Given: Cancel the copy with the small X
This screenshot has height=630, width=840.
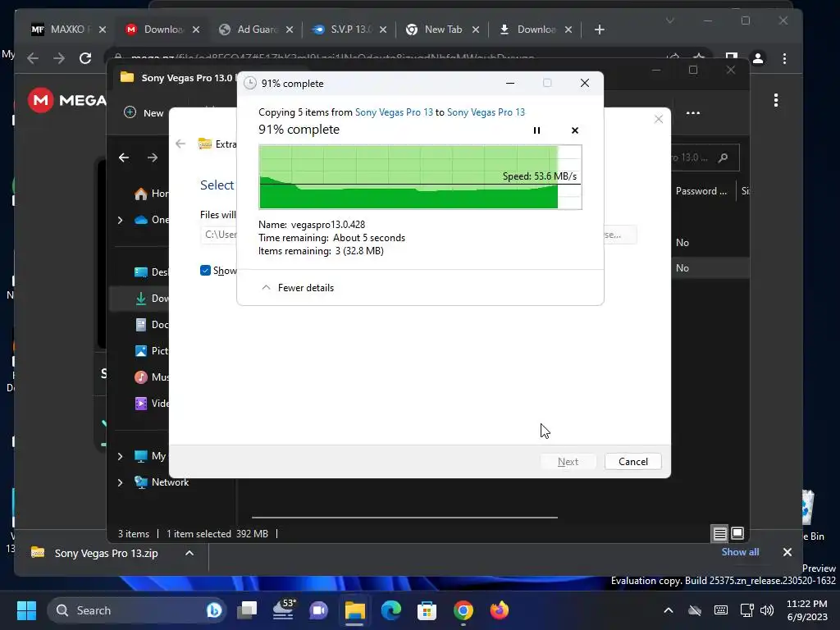Looking at the screenshot, I should click(575, 130).
